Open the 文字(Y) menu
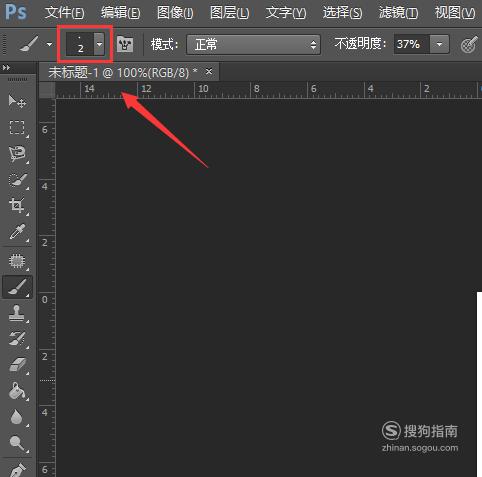Image resolution: width=482 pixels, height=477 pixels. coord(286,13)
